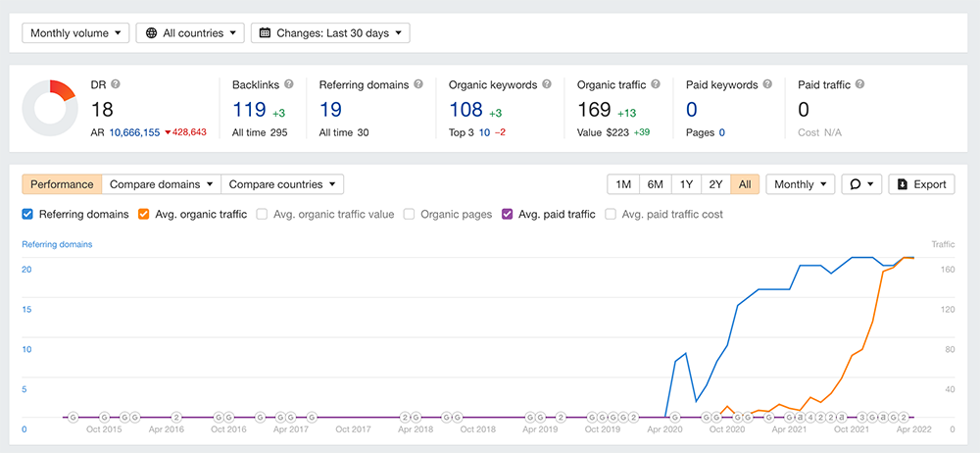
Task: Click the Organic keywords help icon
Action: (x=547, y=85)
